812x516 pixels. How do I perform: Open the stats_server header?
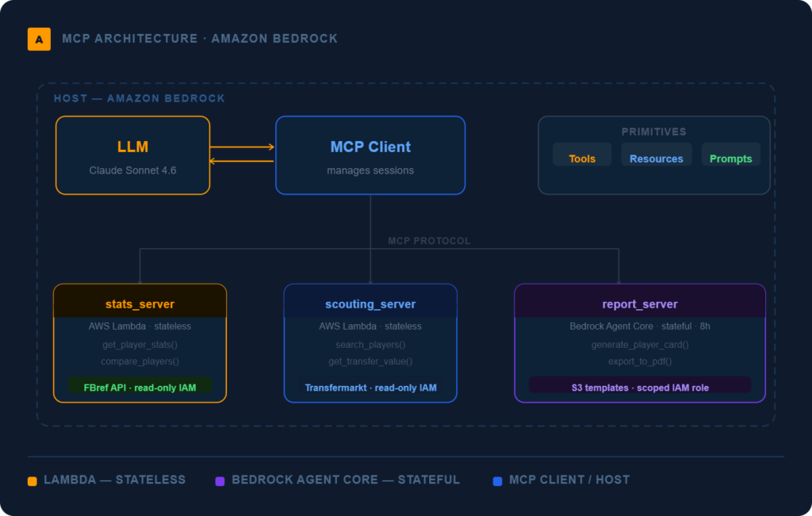tap(140, 304)
